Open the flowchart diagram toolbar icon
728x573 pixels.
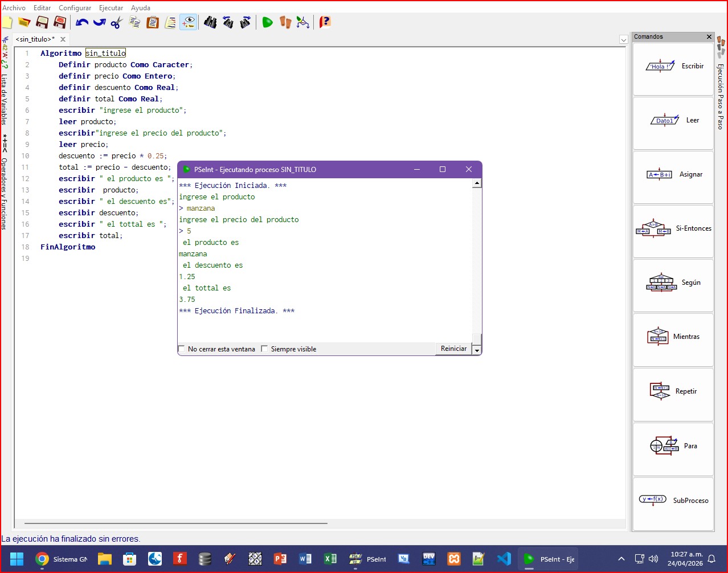click(x=303, y=22)
